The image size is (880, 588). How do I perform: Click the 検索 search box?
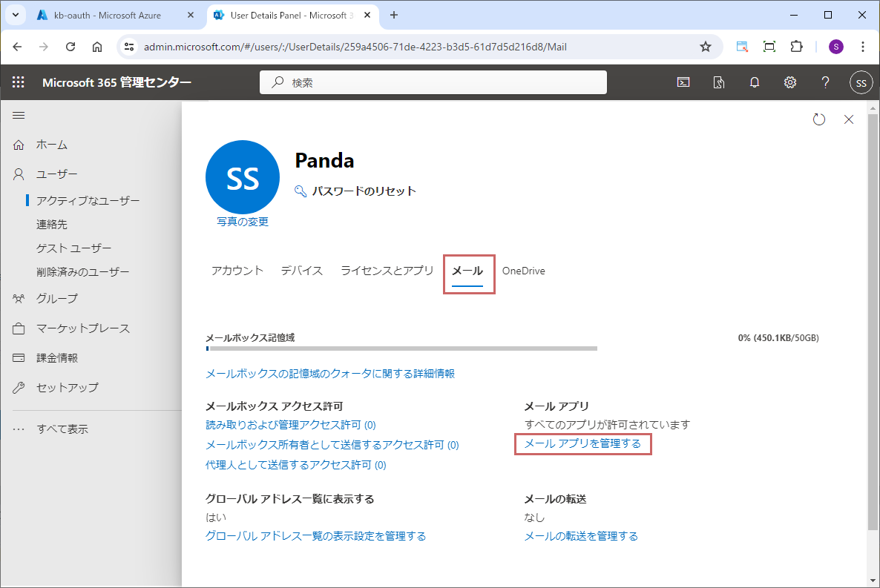point(433,82)
